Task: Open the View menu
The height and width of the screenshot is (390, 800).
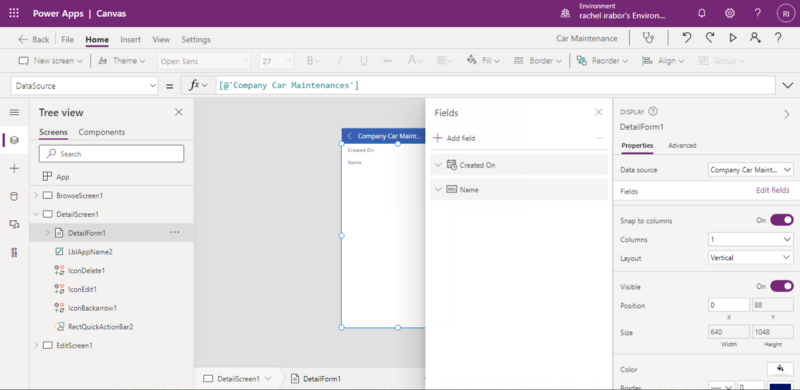Action: click(161, 39)
